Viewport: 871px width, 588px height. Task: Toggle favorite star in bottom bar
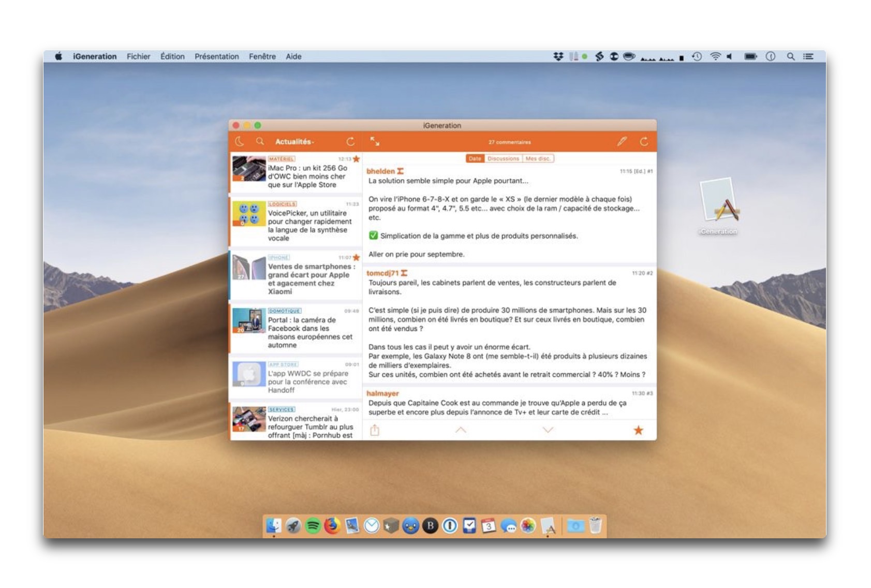[638, 430]
